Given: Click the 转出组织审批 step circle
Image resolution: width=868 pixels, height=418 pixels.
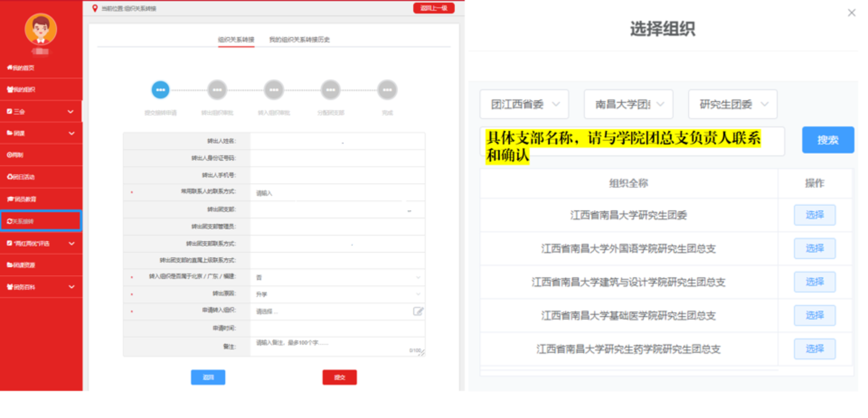Looking at the screenshot, I should (x=217, y=90).
